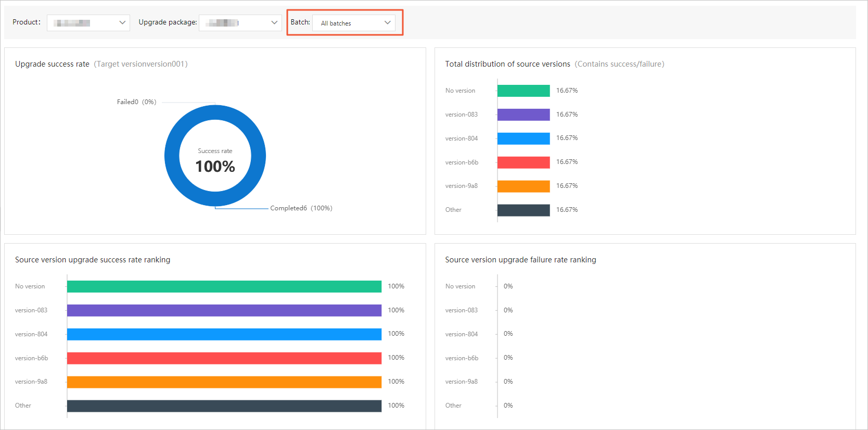Screen dimensions: 868x430
Task: Click version-083 label in distribution chart
Action: [461, 115]
